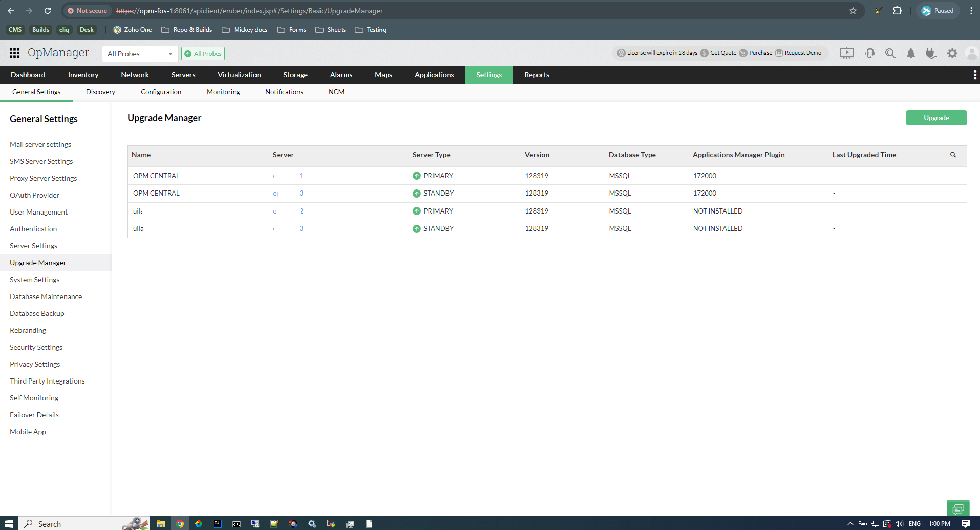
Task: Open the Alarms tab
Action: (341, 75)
